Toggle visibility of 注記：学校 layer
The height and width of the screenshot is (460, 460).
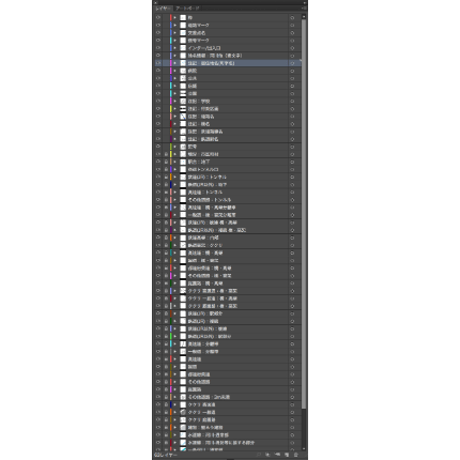pos(158,101)
